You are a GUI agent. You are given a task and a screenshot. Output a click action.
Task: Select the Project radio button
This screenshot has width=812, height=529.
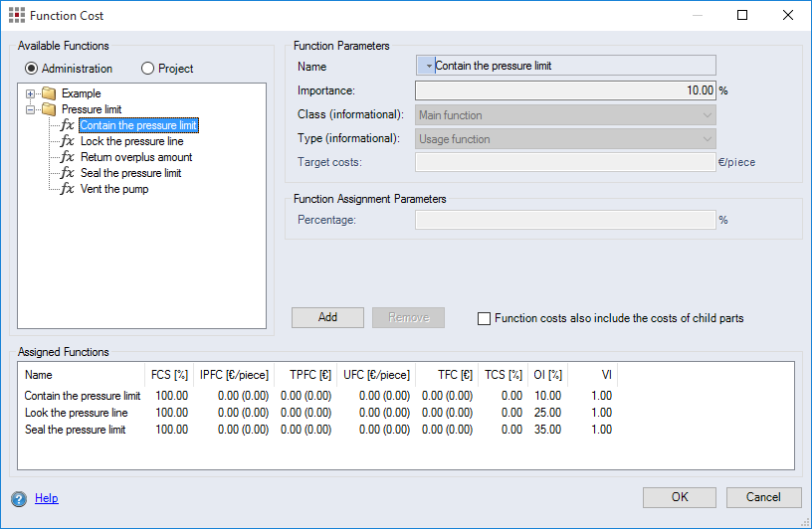[x=148, y=69]
